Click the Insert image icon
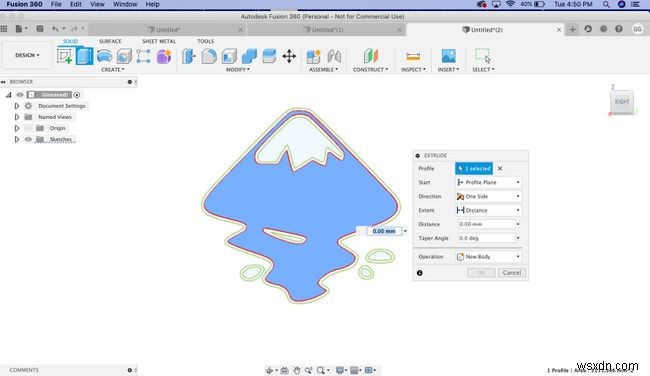The image size is (650, 376). (449, 56)
